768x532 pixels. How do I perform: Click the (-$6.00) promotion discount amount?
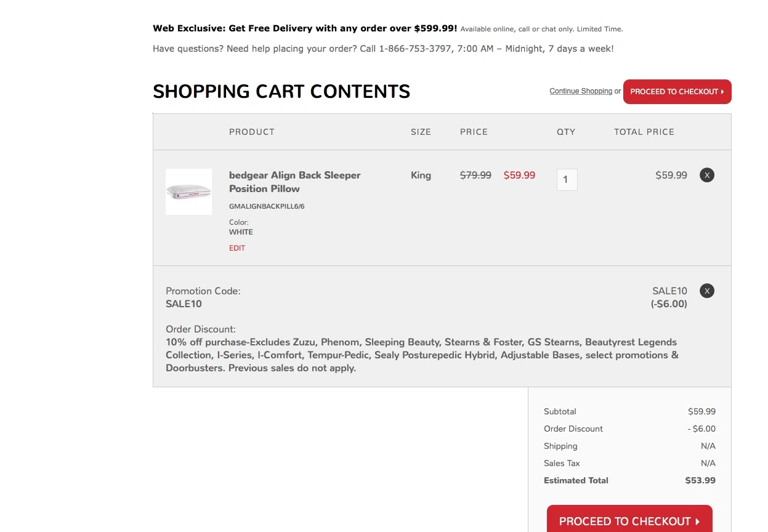coord(669,304)
